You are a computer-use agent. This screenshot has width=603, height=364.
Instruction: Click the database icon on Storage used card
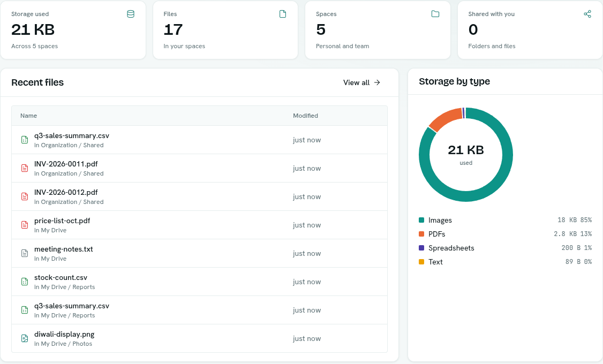tap(131, 14)
